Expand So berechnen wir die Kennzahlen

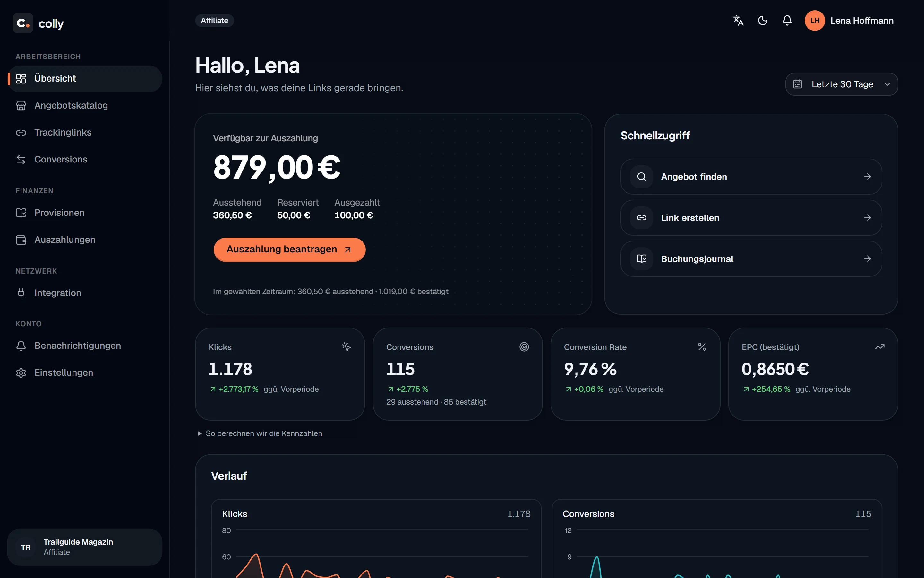pyautogui.click(x=260, y=433)
